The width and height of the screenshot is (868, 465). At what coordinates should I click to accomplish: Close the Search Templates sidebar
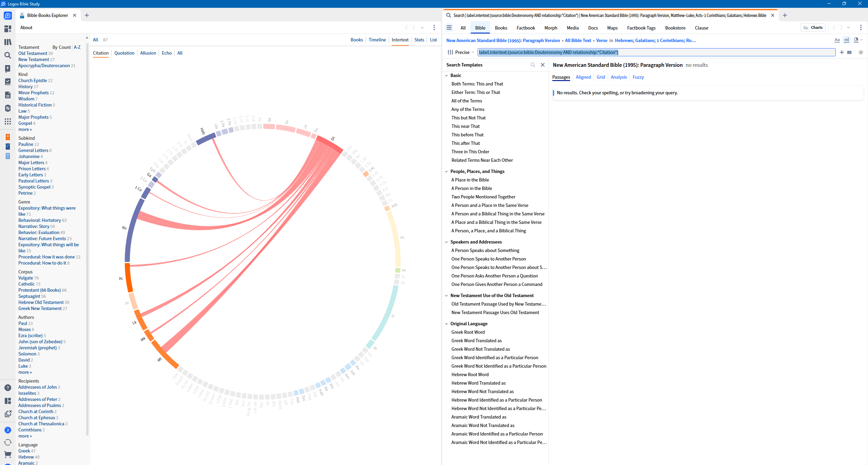[542, 65]
